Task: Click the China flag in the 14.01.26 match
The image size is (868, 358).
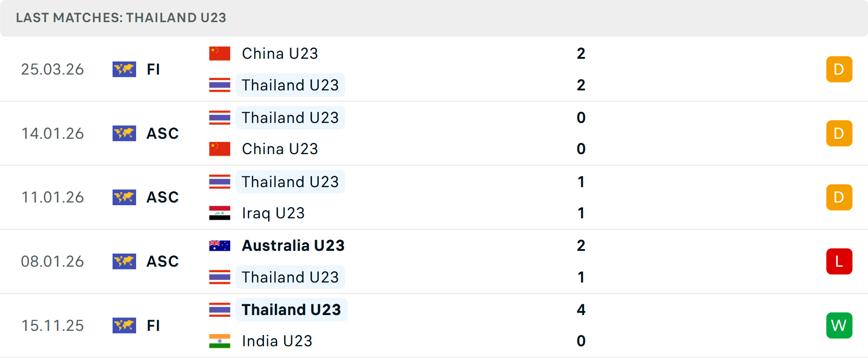Action: (x=220, y=149)
